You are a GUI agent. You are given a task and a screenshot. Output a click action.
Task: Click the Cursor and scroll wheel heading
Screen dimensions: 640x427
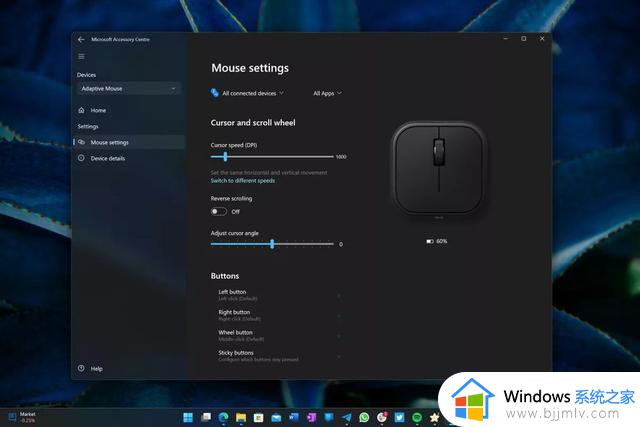click(x=253, y=122)
